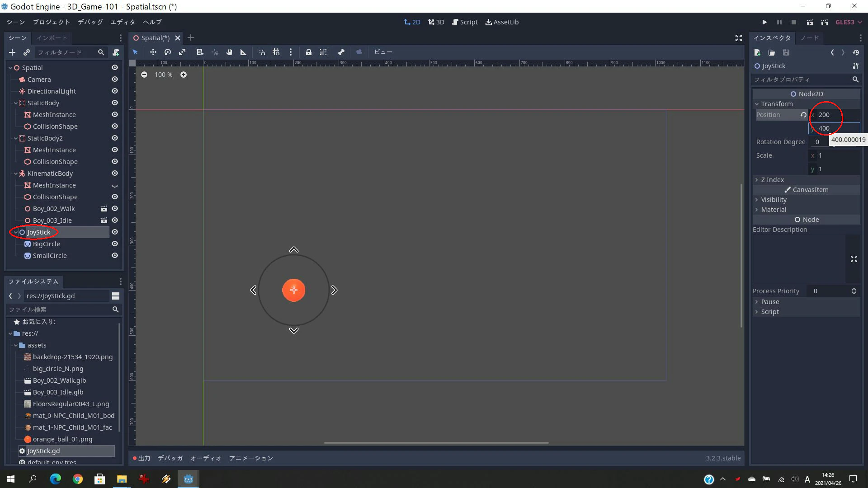Collapse the StaticBody tree node
This screenshot has height=488, width=868.
(16, 103)
